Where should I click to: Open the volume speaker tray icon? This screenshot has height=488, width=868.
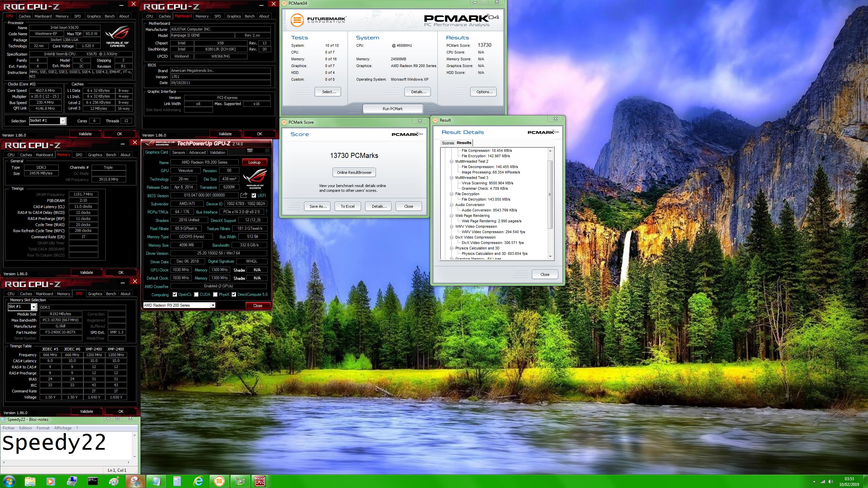point(830,482)
